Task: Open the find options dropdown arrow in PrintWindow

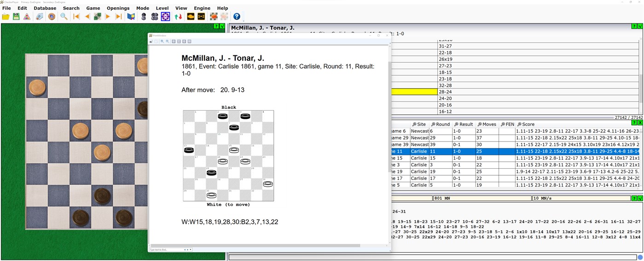Action: click(190, 249)
